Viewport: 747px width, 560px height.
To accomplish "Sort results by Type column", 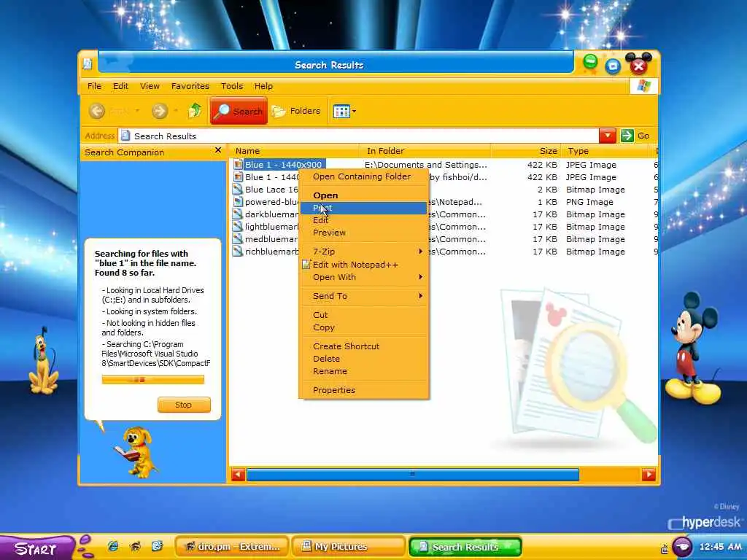I will [x=605, y=151].
